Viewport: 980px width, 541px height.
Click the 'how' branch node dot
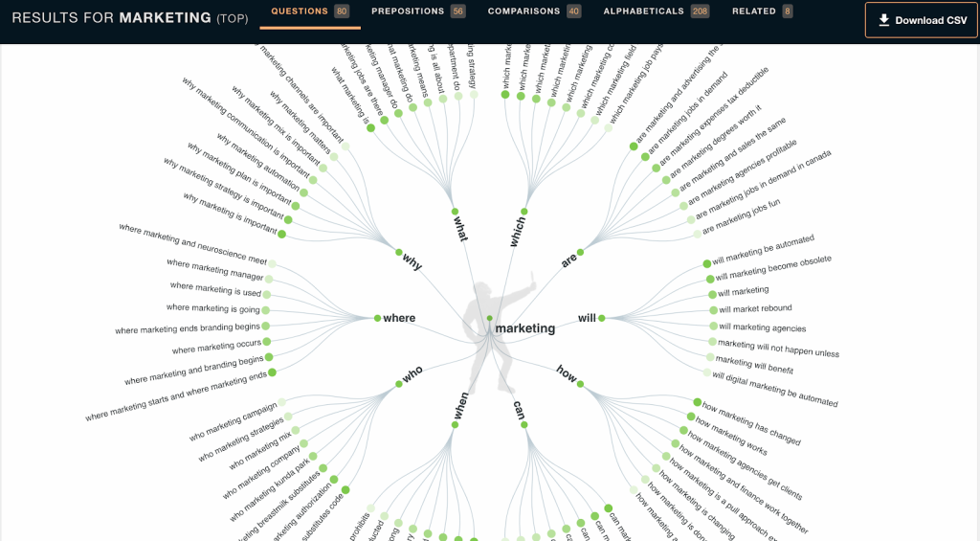(580, 384)
